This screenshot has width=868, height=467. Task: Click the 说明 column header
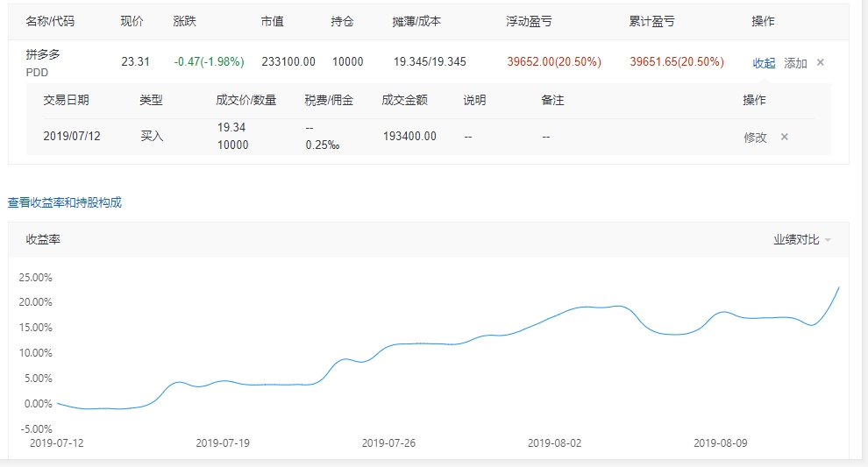[x=474, y=100]
